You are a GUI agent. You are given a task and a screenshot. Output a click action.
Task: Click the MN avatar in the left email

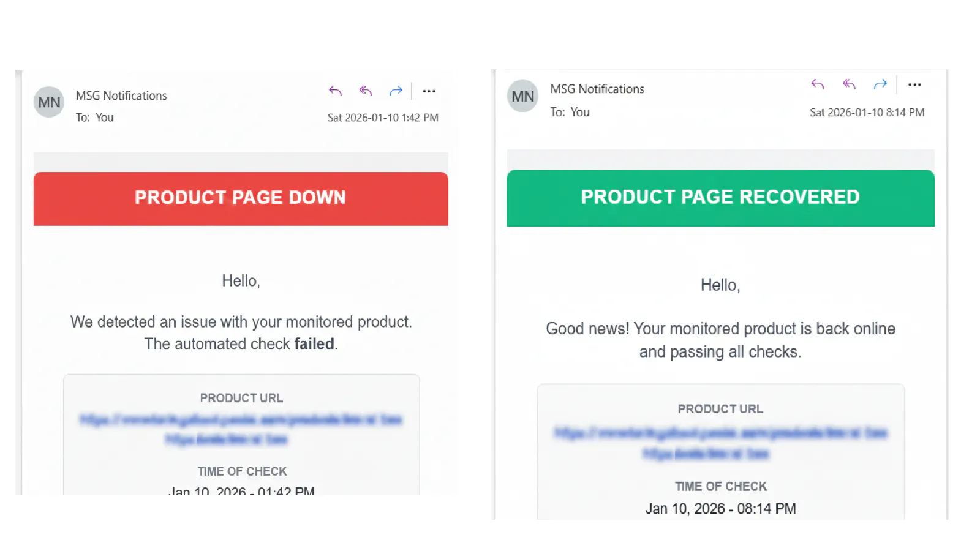[x=49, y=102]
